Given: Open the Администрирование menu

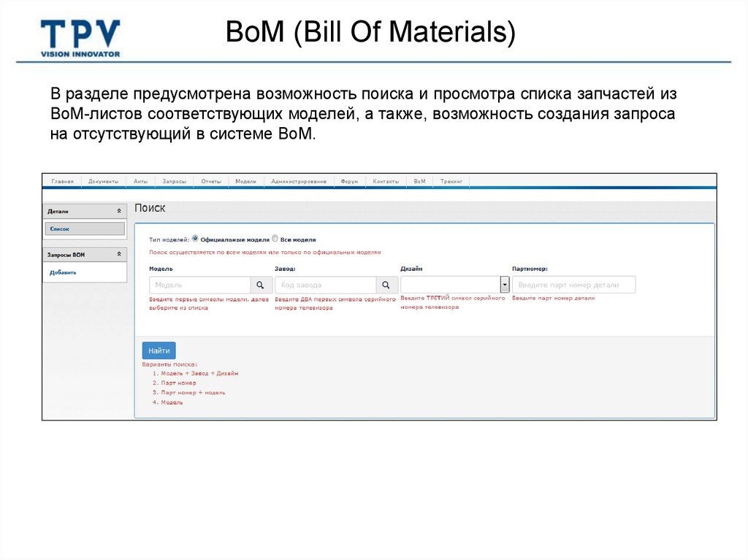Looking at the screenshot, I should click(x=298, y=180).
